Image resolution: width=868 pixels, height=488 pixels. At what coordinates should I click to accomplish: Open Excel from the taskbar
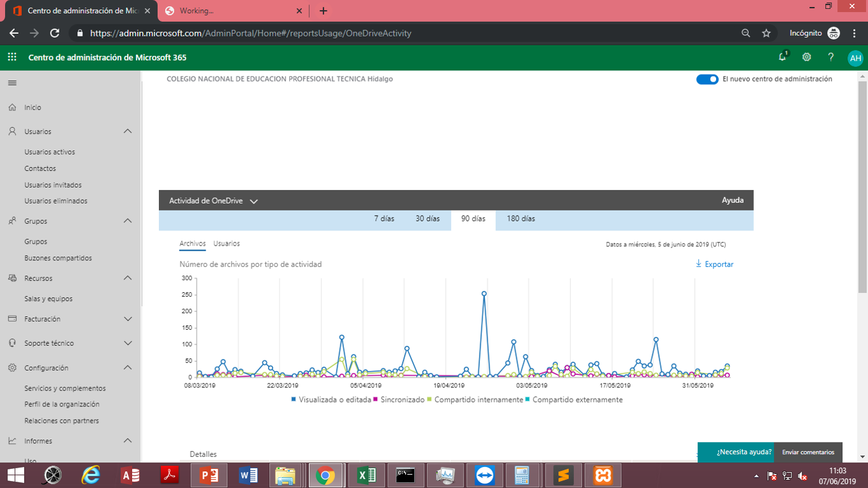366,475
